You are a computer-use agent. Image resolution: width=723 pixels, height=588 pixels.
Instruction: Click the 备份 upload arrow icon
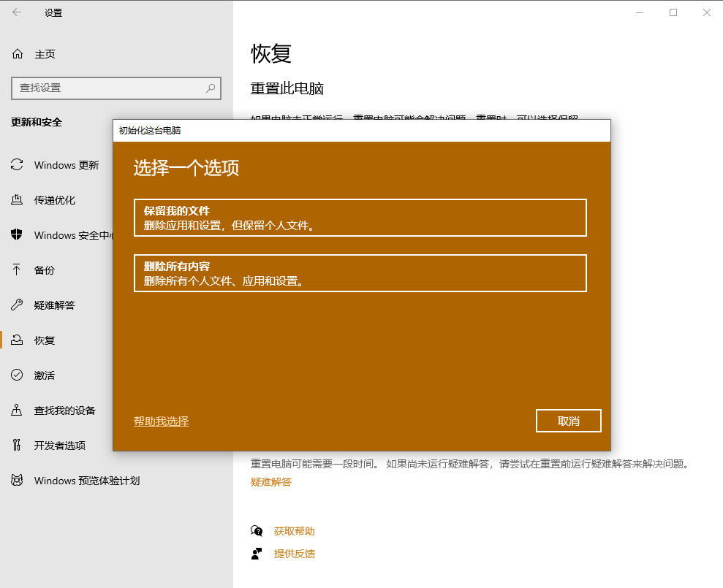coord(17,270)
